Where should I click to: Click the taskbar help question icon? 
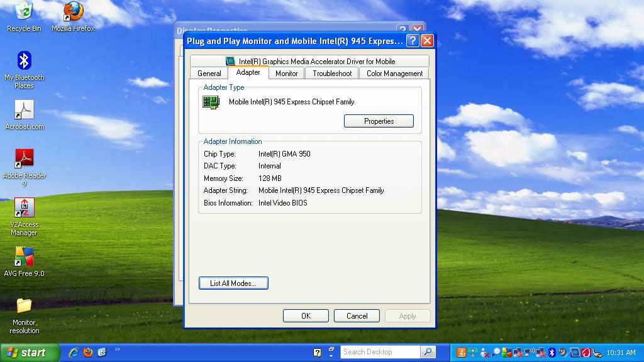(317, 352)
